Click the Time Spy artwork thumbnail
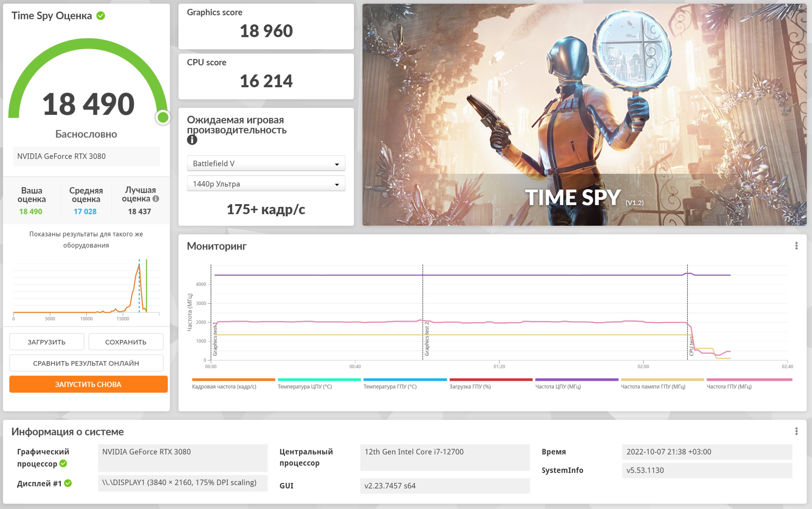The image size is (812, 509). [584, 114]
